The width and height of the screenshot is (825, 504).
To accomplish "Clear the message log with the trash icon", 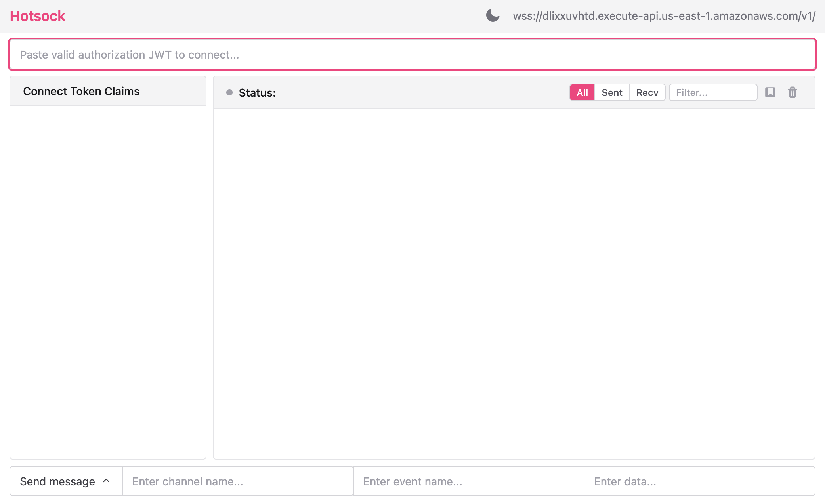I will [x=793, y=92].
